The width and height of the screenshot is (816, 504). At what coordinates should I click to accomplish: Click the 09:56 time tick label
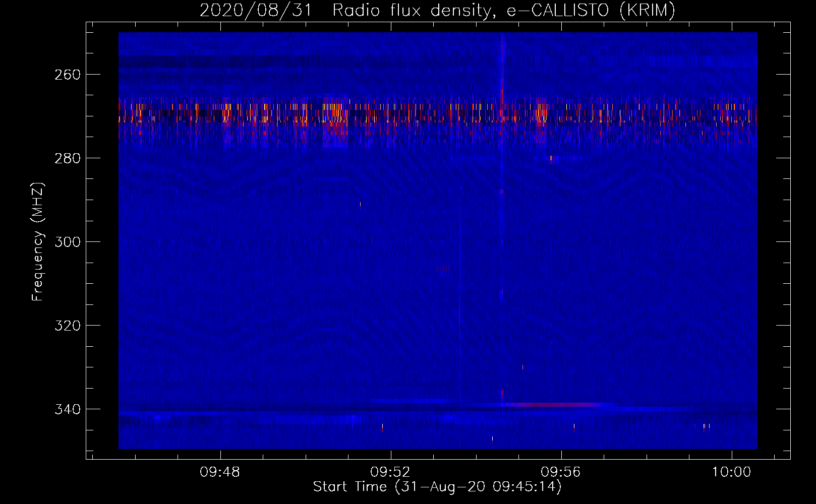[x=561, y=472]
